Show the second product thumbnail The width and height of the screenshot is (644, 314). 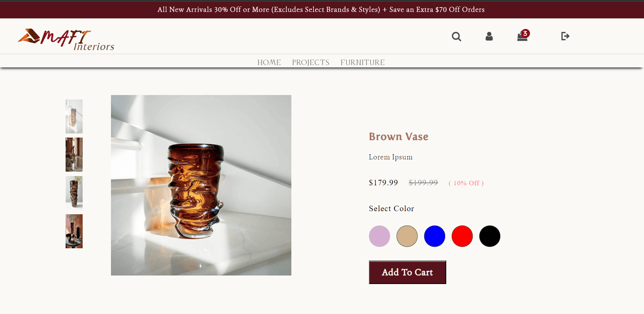pos(74,155)
